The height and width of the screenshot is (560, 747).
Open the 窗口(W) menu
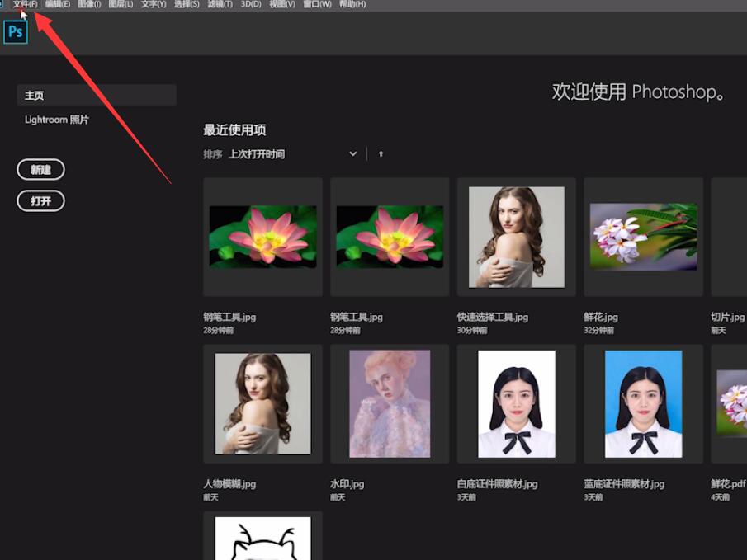pos(317,4)
